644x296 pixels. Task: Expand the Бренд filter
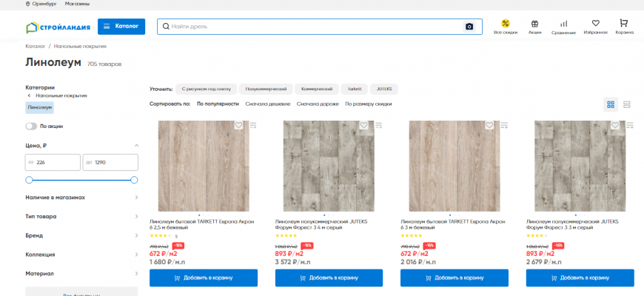point(136,235)
